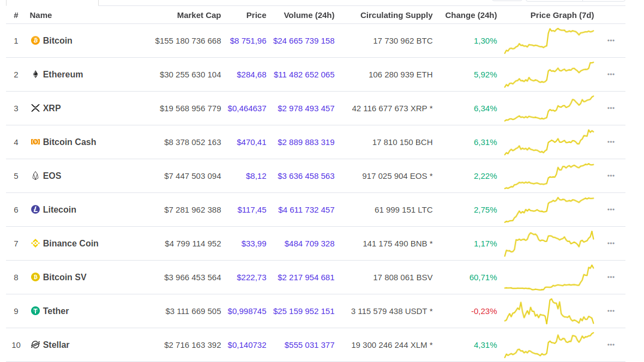Sort by Circulating Supply column header

click(396, 15)
